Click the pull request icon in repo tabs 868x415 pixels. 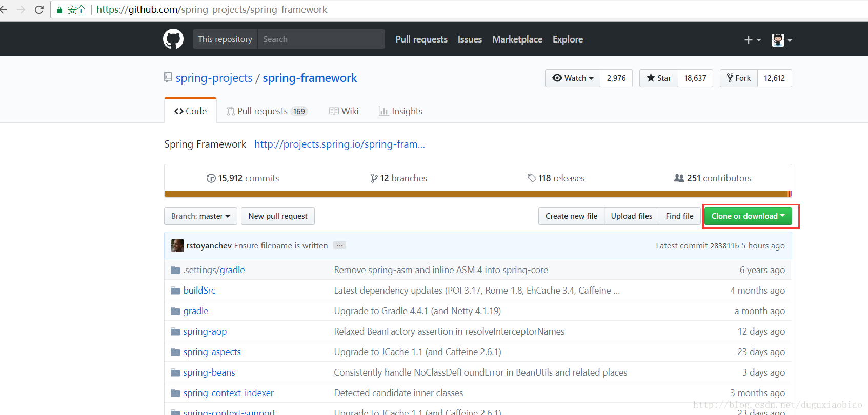(x=231, y=111)
